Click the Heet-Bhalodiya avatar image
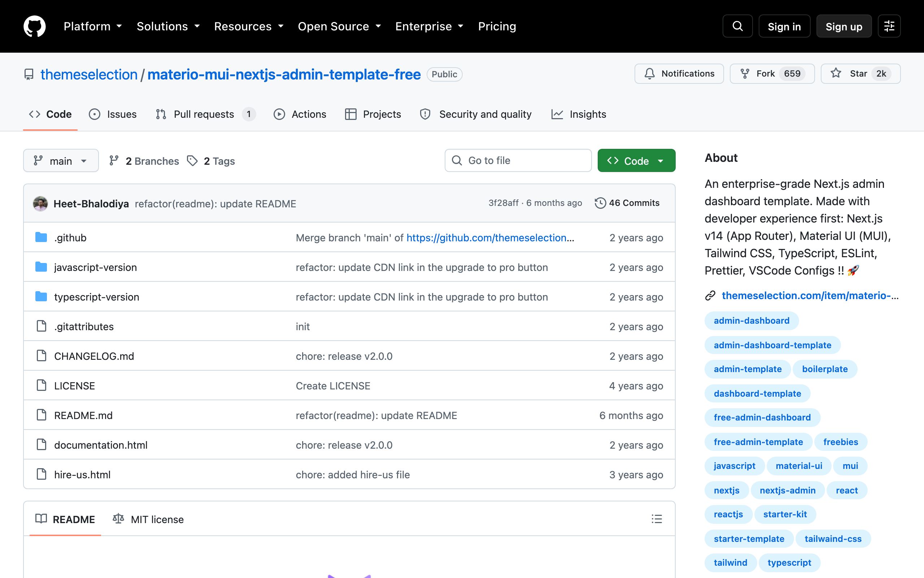924x578 pixels. [x=40, y=203]
